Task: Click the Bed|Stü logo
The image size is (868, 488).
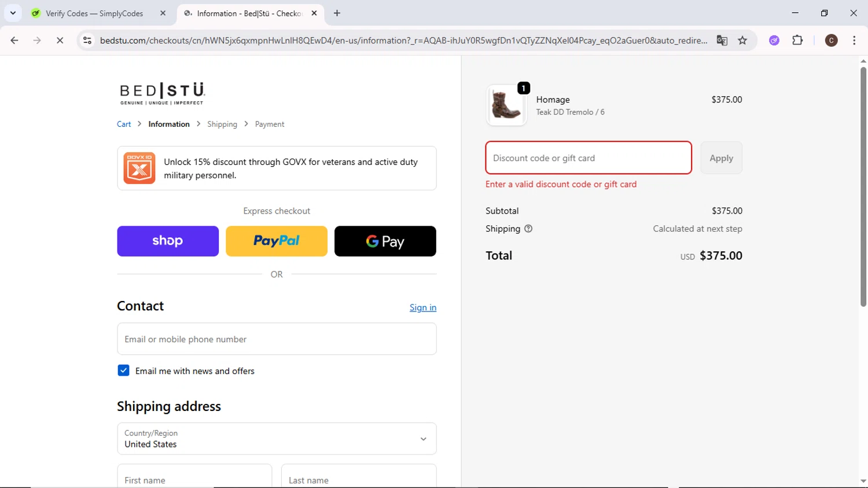Action: (163, 93)
